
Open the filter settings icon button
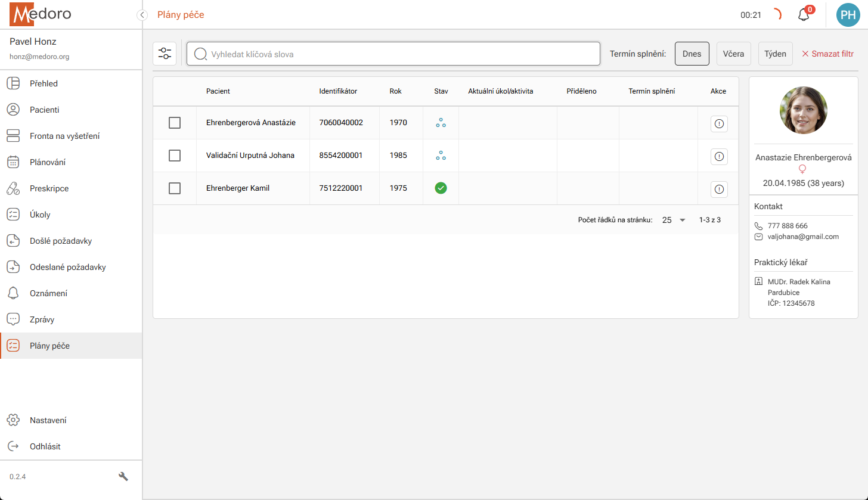coord(165,54)
